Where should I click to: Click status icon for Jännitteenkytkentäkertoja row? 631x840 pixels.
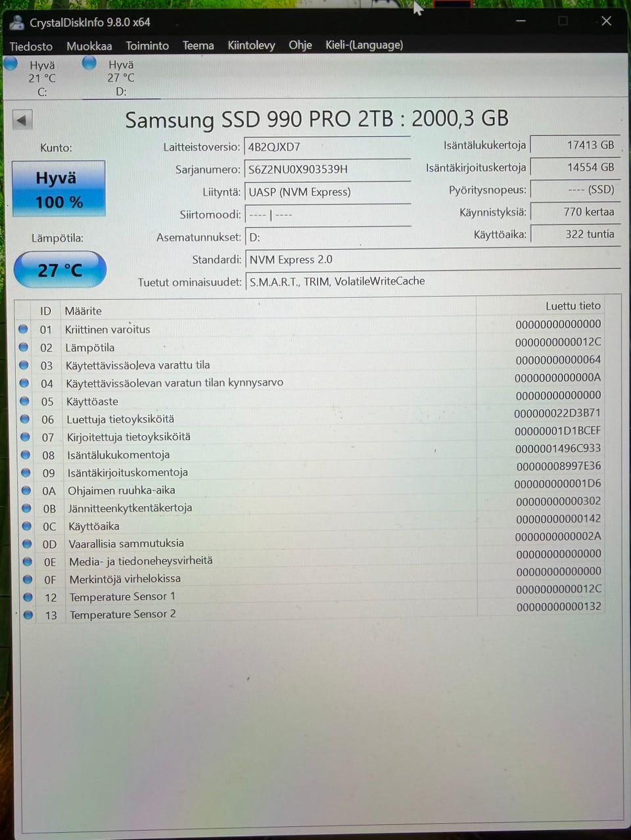[x=26, y=508]
